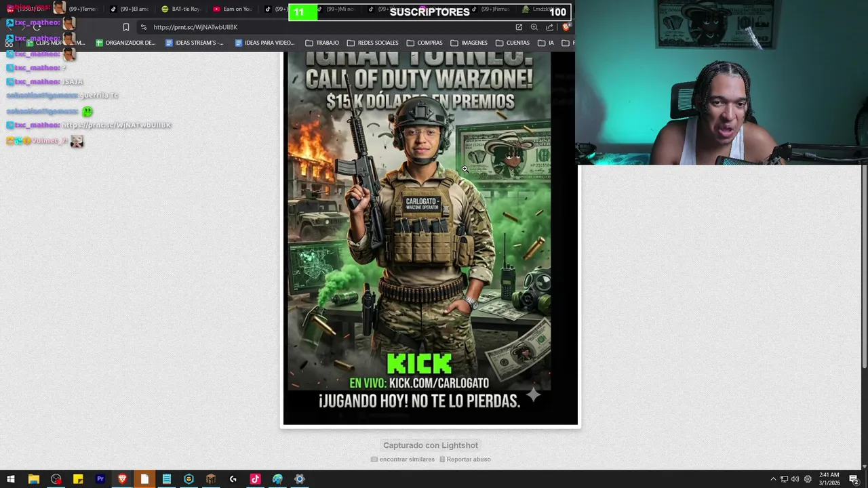
Task: Click the volume speaker icon in tray
Action: click(x=795, y=479)
